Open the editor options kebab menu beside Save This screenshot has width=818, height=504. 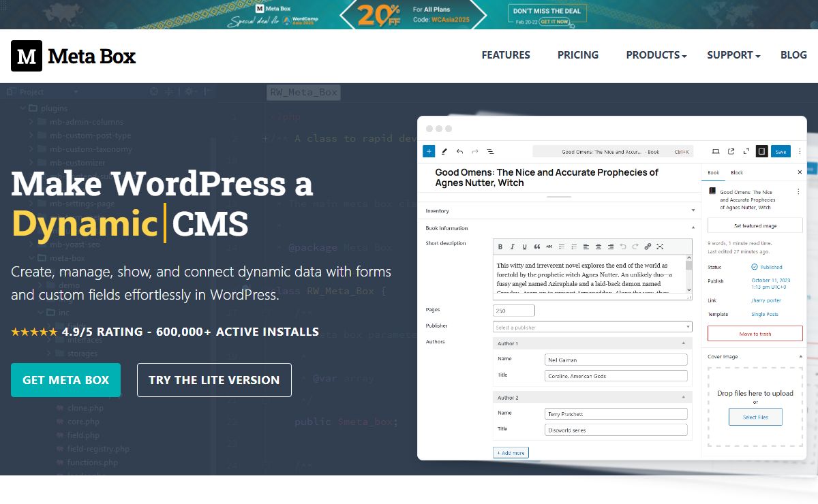[800, 151]
